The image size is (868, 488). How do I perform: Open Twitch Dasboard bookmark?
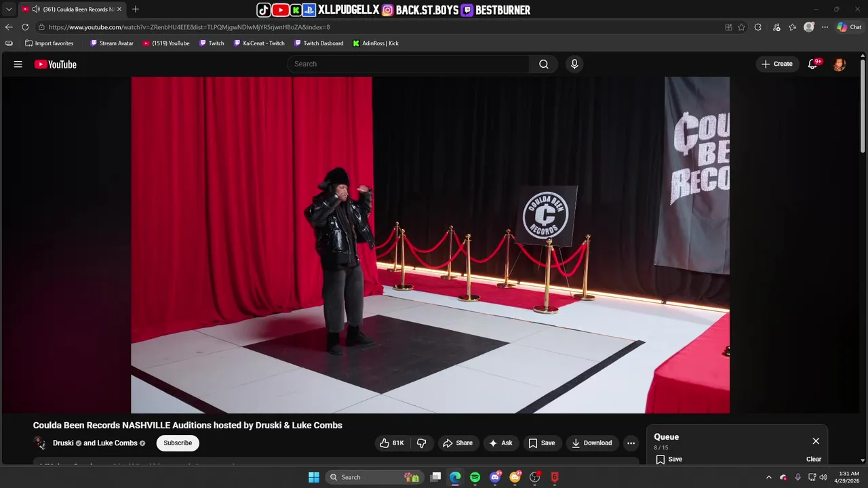(319, 43)
